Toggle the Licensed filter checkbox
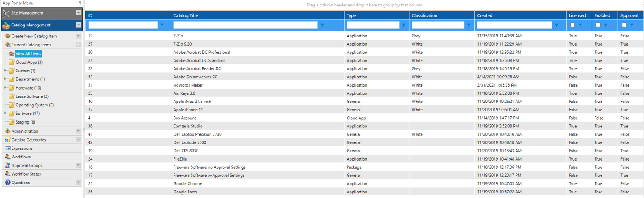The width and height of the screenshot is (644, 198). pos(572,25)
